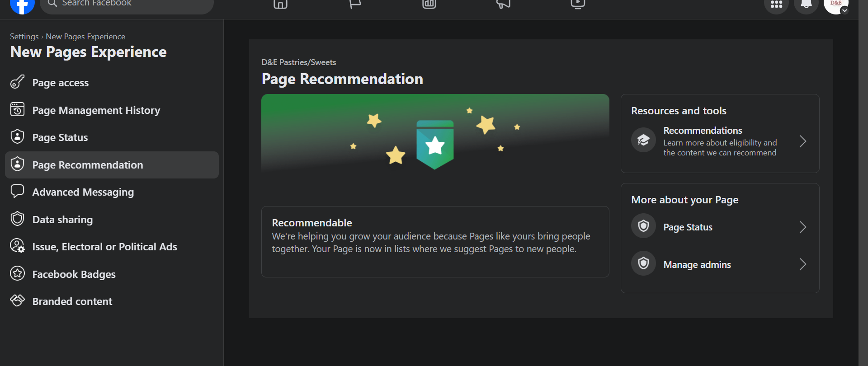Select Advanced Messaging in the sidebar
Image resolution: width=868 pixels, height=366 pixels.
pos(83,192)
